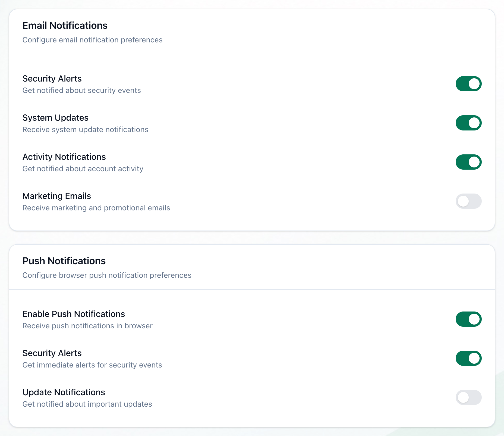Click the Marketing Emails label

[57, 196]
